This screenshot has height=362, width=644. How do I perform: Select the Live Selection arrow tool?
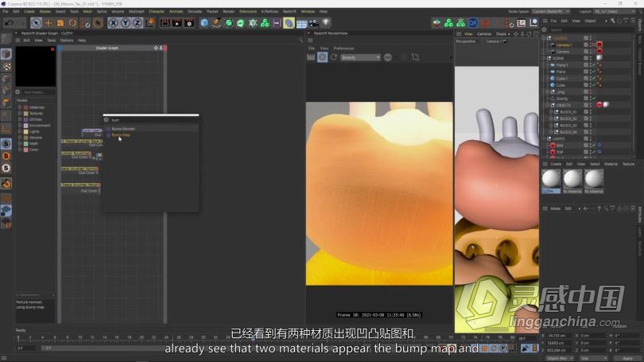(36, 23)
